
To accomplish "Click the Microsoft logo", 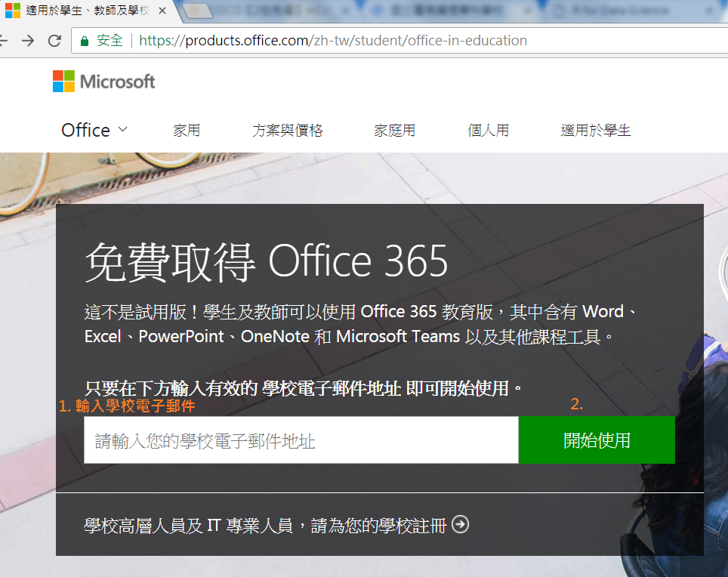I will coord(103,82).
